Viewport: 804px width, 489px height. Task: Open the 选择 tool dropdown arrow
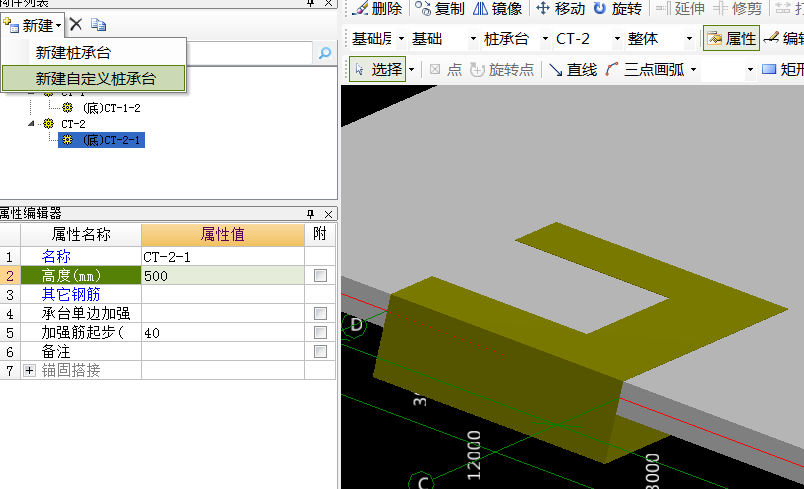(x=411, y=70)
